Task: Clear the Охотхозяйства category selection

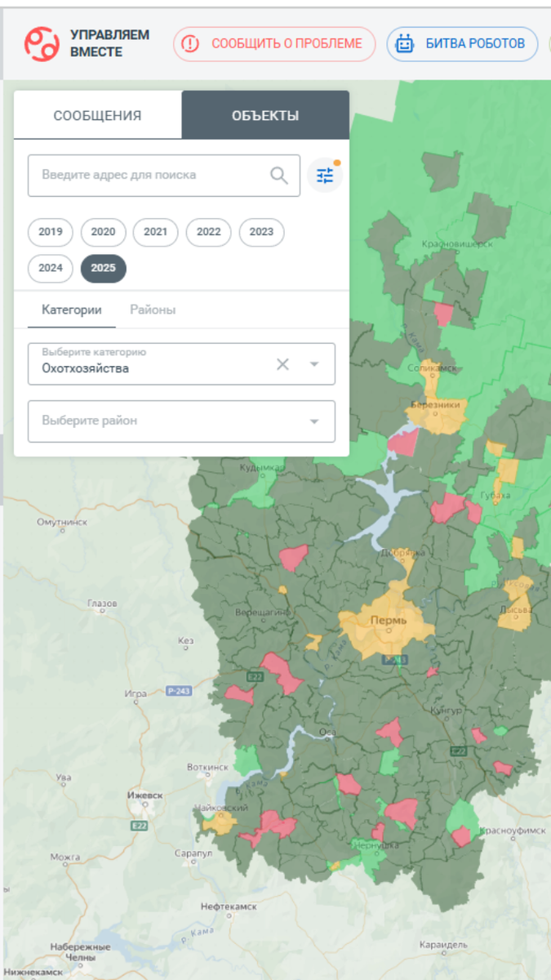Action: (282, 364)
